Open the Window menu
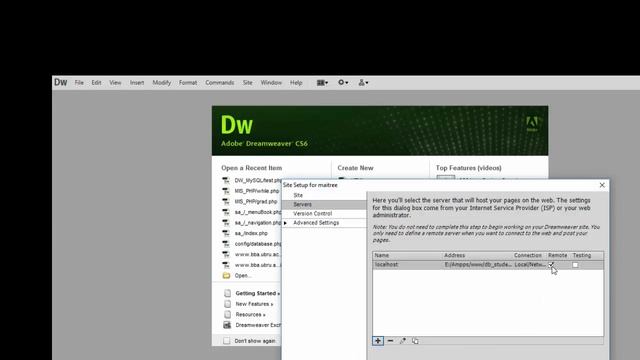Viewport: 640px width, 360px height. (271, 82)
